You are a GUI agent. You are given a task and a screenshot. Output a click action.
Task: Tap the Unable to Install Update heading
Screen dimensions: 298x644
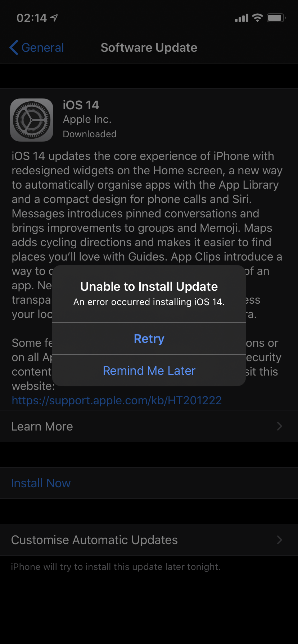149,286
